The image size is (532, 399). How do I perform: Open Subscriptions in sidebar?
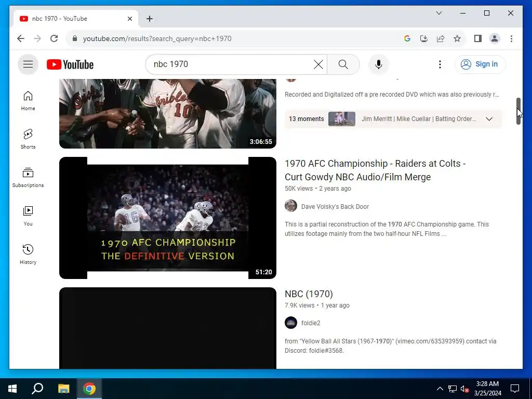[28, 178]
